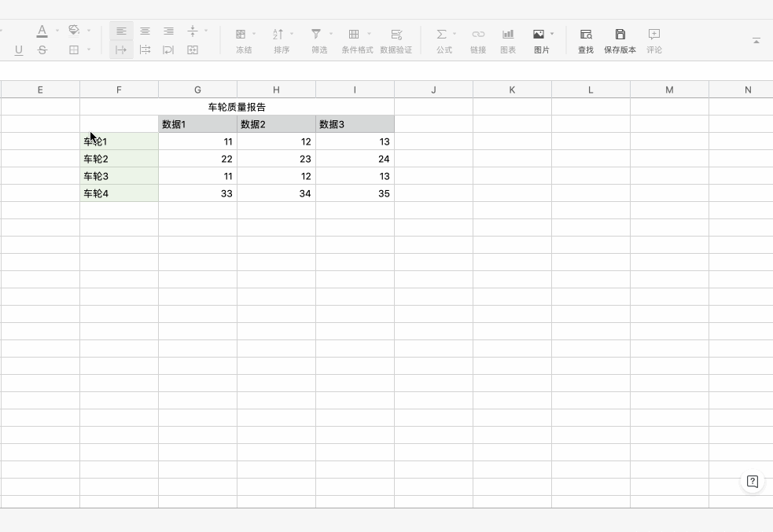Select the 车轮质量报告 title cell
Image resolution: width=773 pixels, height=532 pixels.
click(x=237, y=107)
